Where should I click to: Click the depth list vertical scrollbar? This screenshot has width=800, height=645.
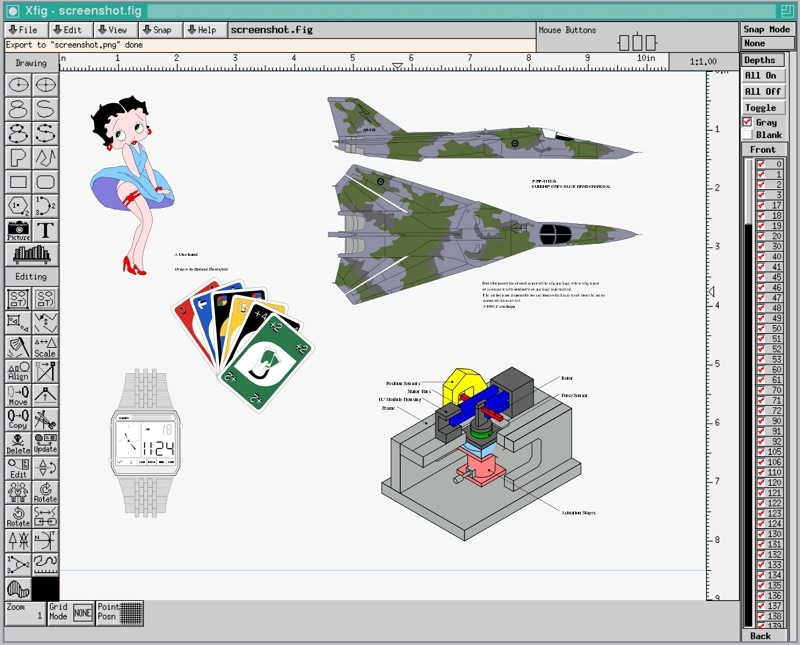[x=748, y=392]
